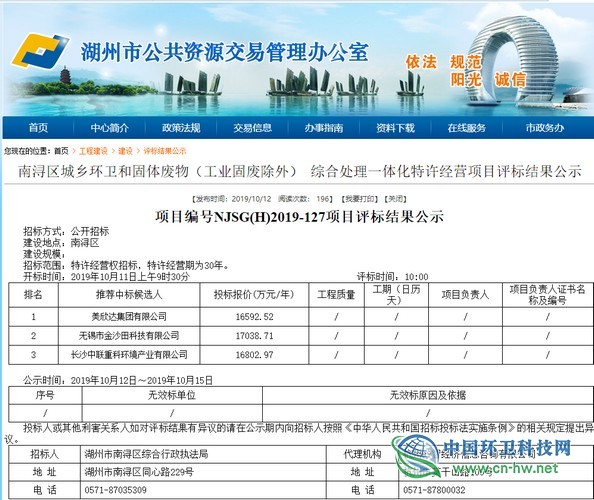
Task: Select the 招标范围 特许经营权招标 line
Action: [x=127, y=266]
